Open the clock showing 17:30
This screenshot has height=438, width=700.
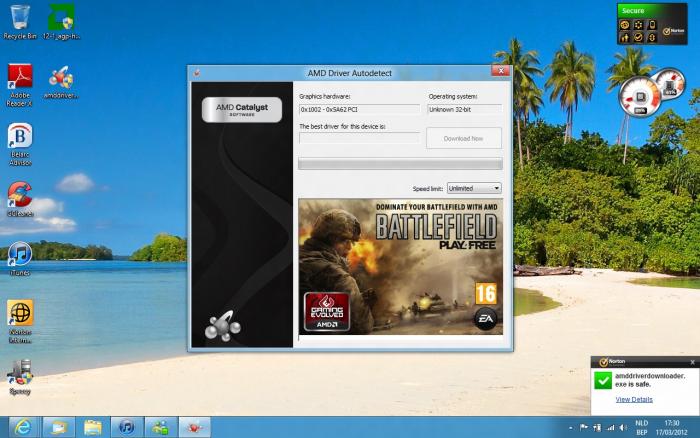pyautogui.click(x=671, y=428)
